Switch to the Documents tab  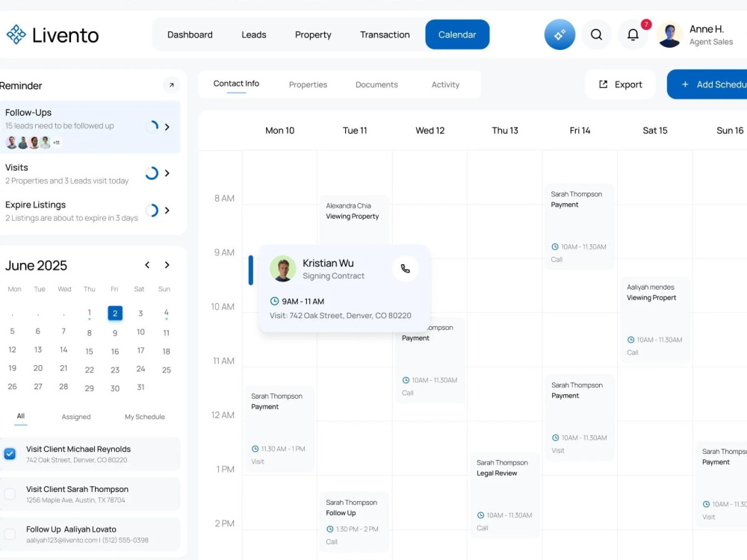point(376,85)
